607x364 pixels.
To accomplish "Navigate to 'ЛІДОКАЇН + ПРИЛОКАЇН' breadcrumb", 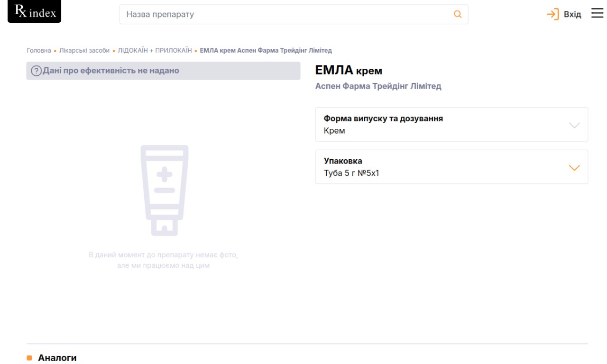I will [155, 50].
